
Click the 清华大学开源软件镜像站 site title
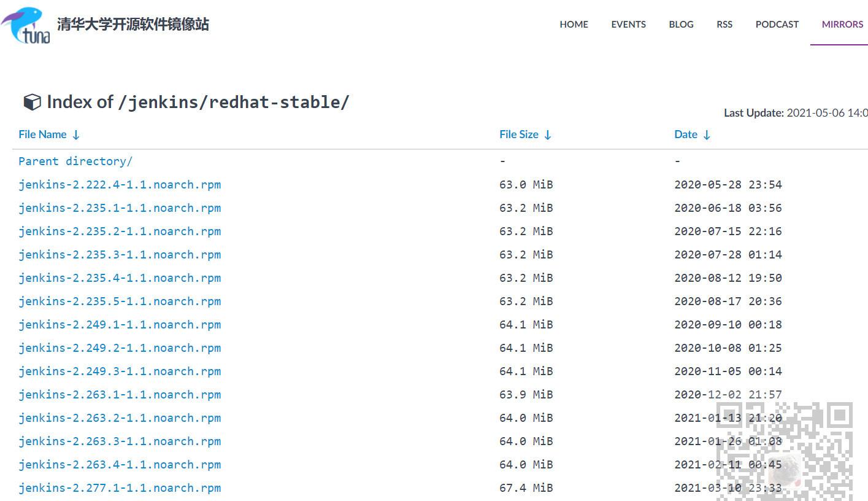click(133, 24)
